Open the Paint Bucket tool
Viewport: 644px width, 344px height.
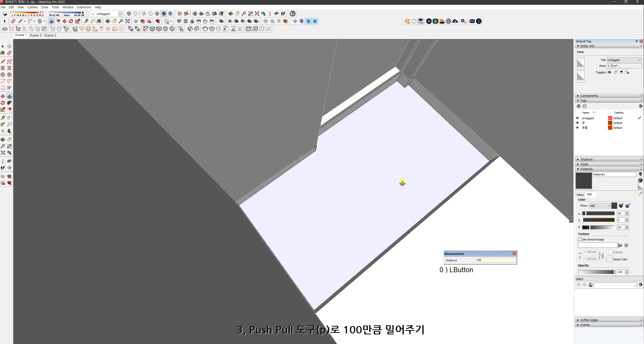tap(3, 53)
